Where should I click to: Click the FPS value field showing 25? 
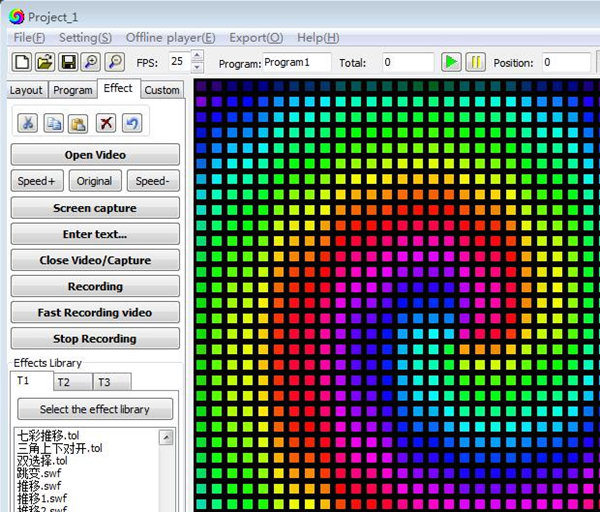[179, 61]
